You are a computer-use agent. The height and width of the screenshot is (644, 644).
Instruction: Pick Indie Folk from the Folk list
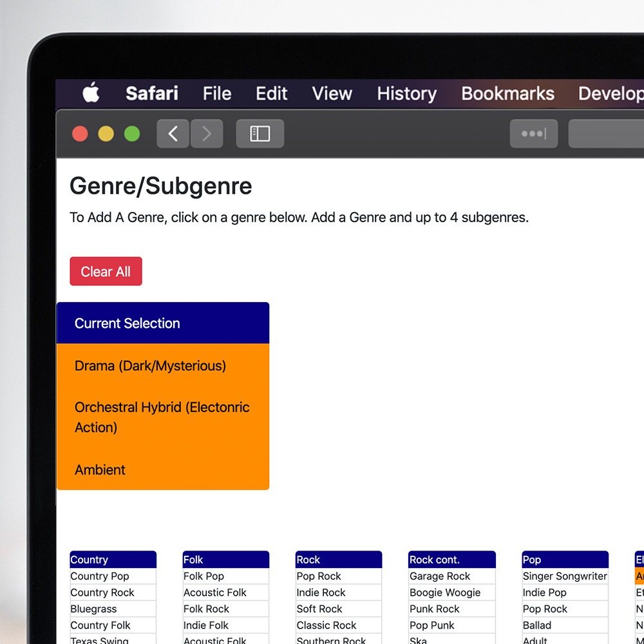point(226,625)
